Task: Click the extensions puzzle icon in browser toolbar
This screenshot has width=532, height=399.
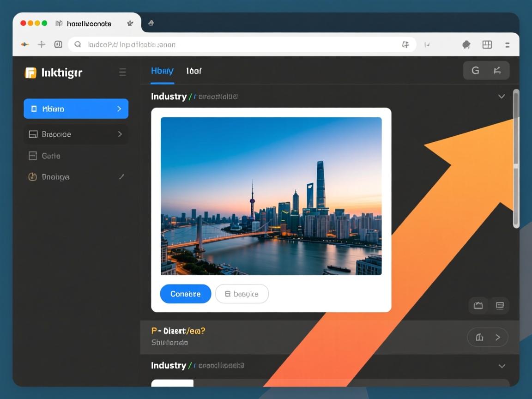Action: (x=466, y=45)
